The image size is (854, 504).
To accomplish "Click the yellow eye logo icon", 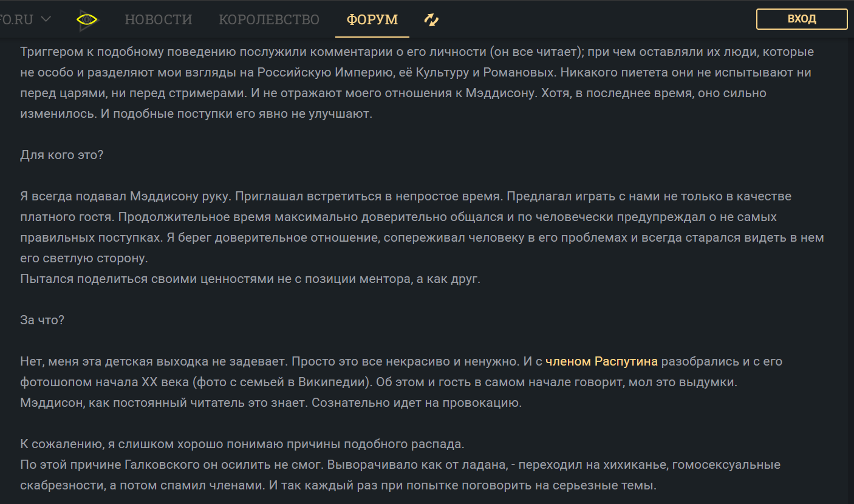I will tap(87, 19).
